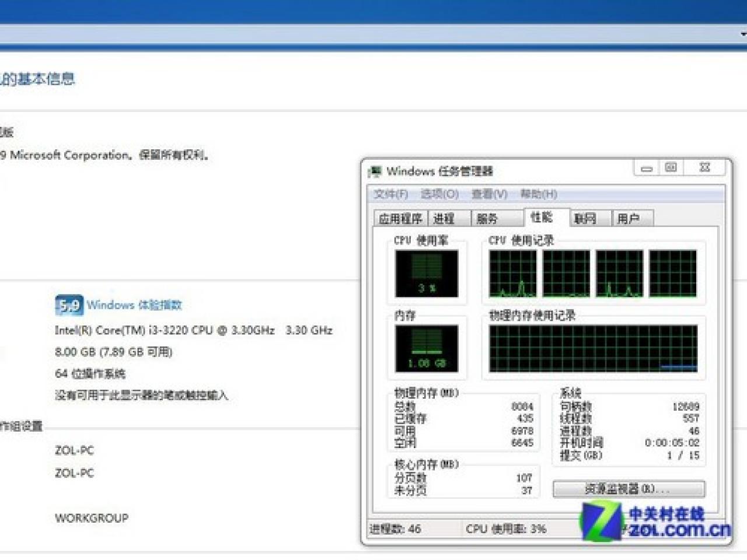Click the third CPU 使用记录 graph
Screen dimensions: 747x560
620,274
